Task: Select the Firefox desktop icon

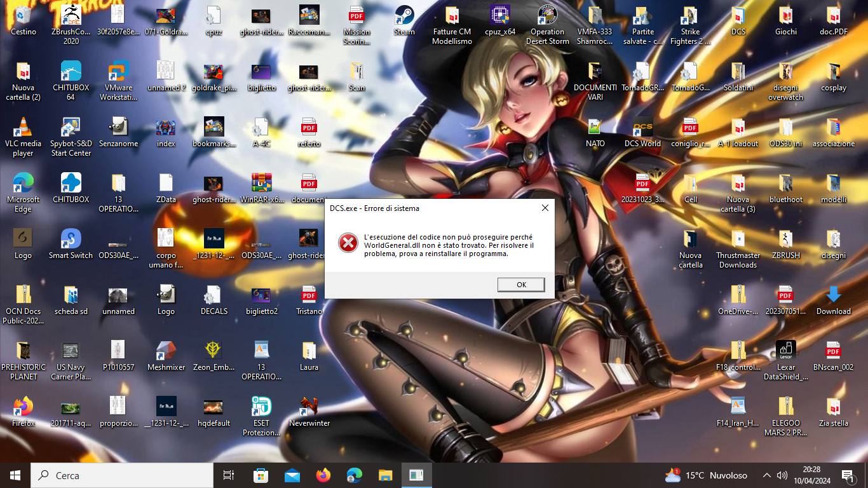Action: point(24,412)
